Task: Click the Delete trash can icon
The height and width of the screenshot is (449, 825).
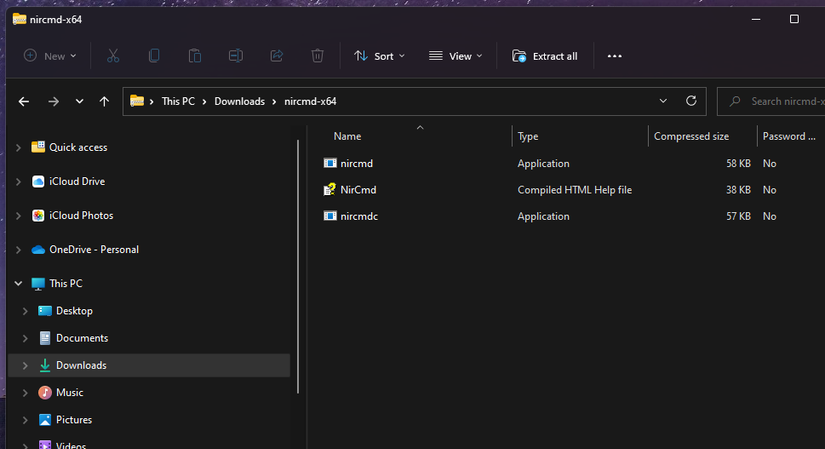Action: [317, 56]
